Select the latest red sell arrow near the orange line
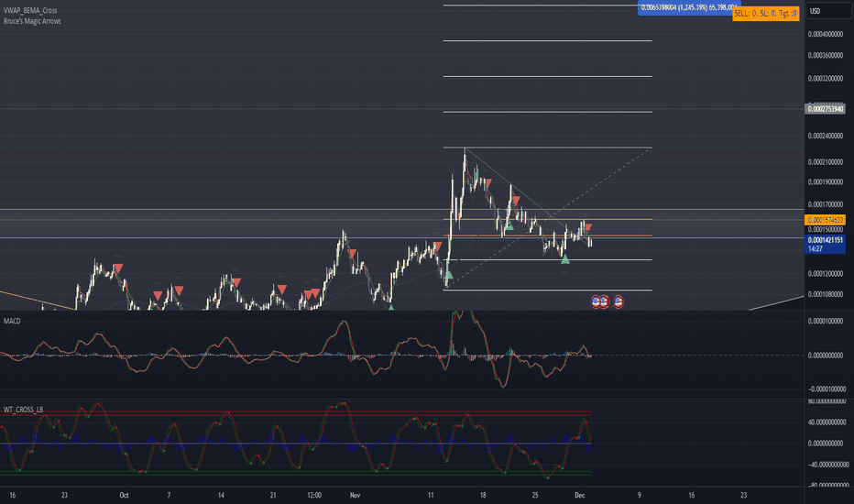This screenshot has height=504, width=854. point(588,226)
